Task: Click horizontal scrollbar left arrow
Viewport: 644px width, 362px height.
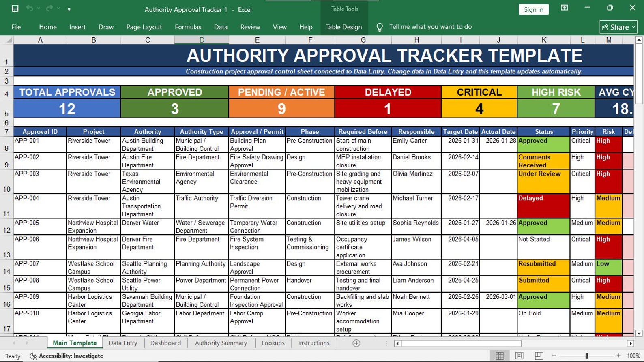Action: tap(398, 343)
